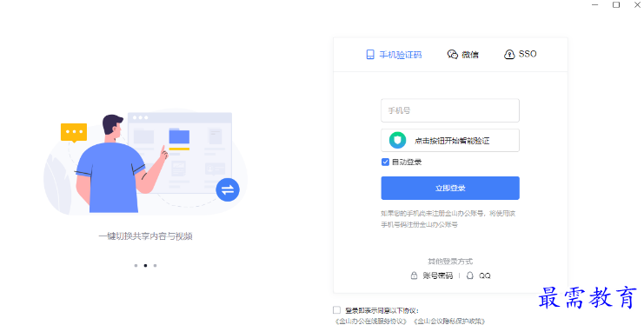The height and width of the screenshot is (325, 644).
Task: Click the phone icon in 手机验证码 tab
Action: click(x=370, y=55)
